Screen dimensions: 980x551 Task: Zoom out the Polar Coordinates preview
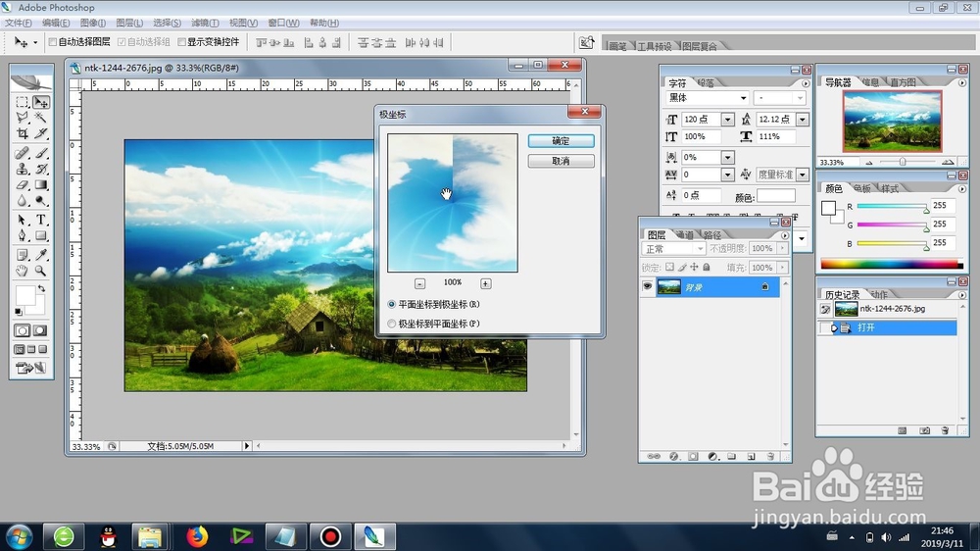420,284
